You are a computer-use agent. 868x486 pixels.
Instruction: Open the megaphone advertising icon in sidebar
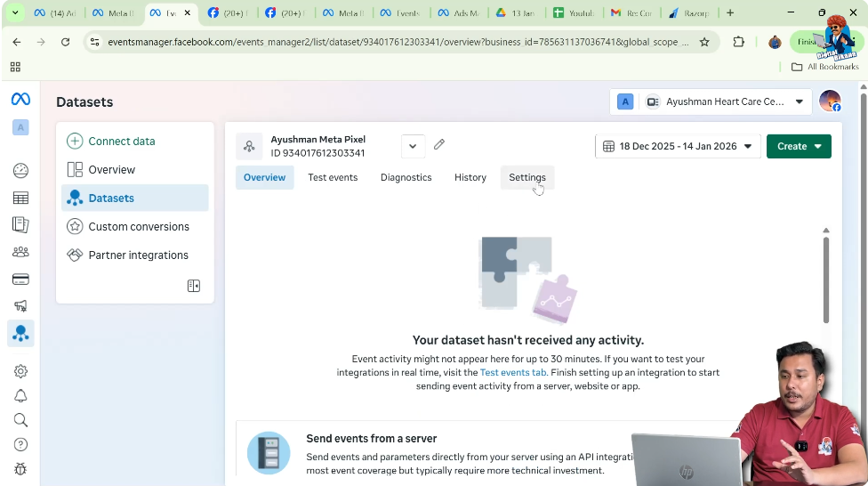(x=20, y=306)
